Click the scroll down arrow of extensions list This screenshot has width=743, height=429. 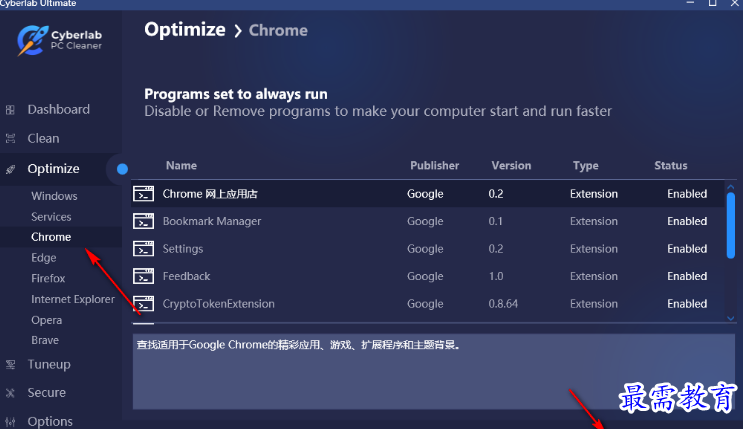point(730,319)
